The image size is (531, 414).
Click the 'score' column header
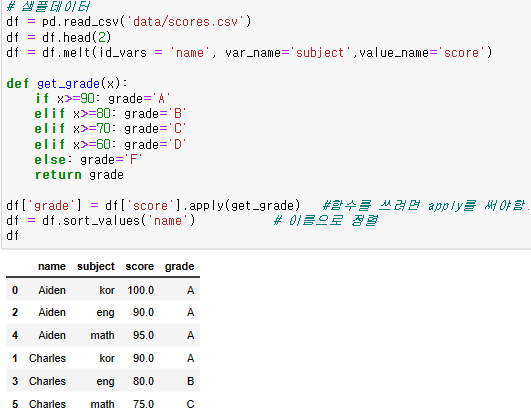tap(140, 266)
